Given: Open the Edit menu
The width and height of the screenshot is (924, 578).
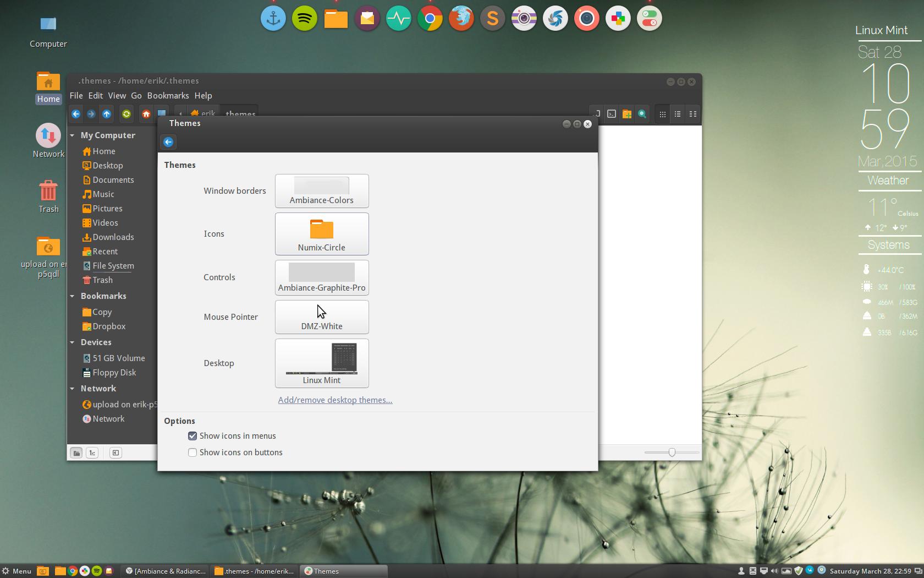Looking at the screenshot, I should [x=96, y=96].
